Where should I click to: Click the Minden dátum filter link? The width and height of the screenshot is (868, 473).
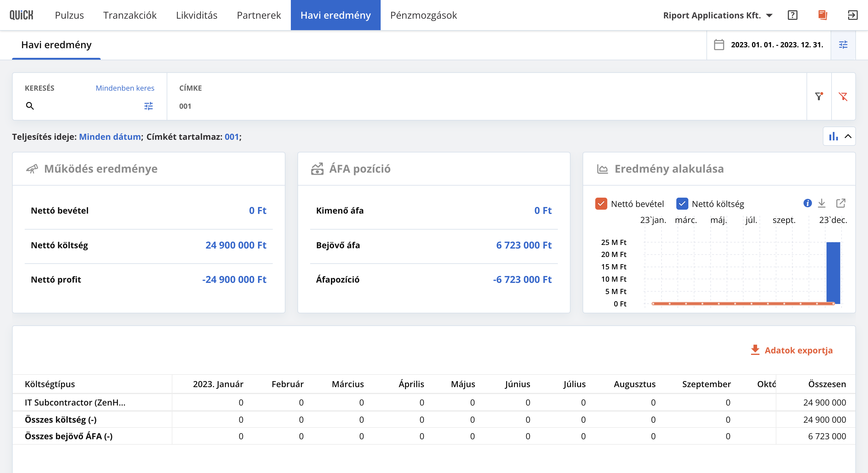(110, 137)
